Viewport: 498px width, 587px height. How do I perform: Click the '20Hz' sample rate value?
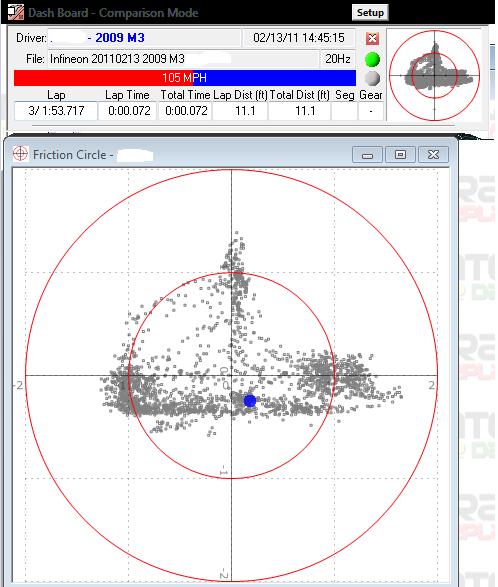click(338, 59)
